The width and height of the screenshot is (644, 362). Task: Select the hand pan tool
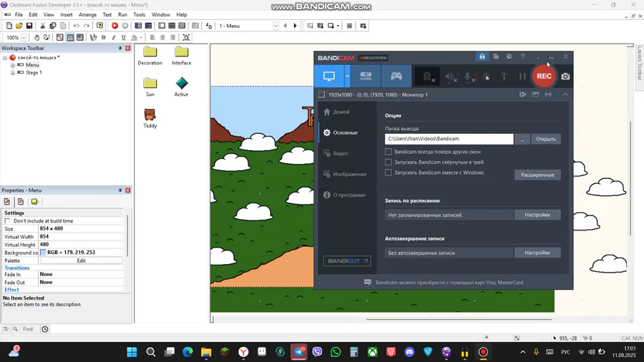[36, 37]
